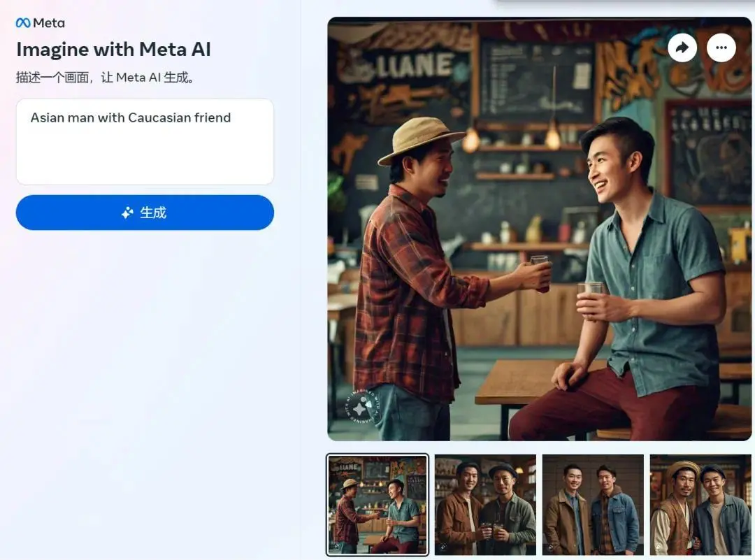Select the second thumbnail of two men
The width and height of the screenshot is (755, 560).
(x=485, y=505)
